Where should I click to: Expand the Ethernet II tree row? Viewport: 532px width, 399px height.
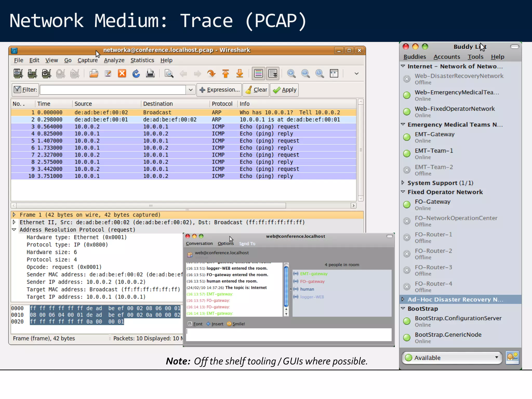14,222
